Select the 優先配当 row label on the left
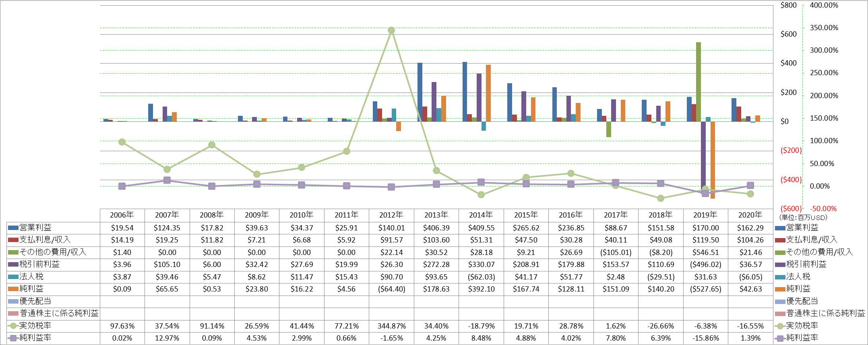 (x=35, y=301)
